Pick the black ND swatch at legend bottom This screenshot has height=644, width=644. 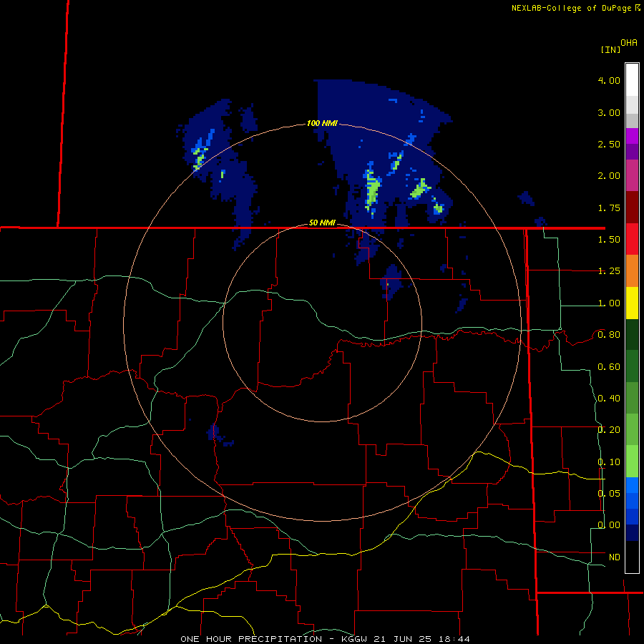tap(632, 557)
